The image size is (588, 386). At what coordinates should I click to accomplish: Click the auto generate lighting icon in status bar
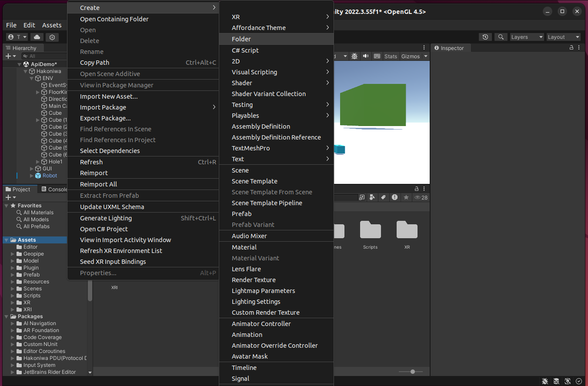[568, 381]
